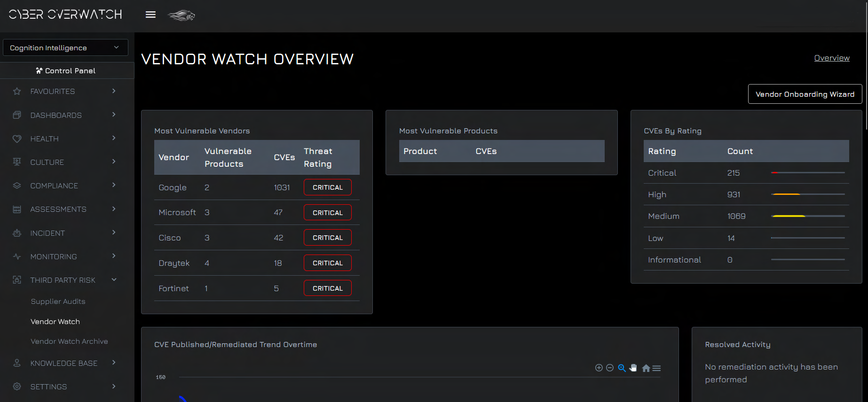Click the Low rating progress bar
This screenshot has height=402, width=868.
808,238
